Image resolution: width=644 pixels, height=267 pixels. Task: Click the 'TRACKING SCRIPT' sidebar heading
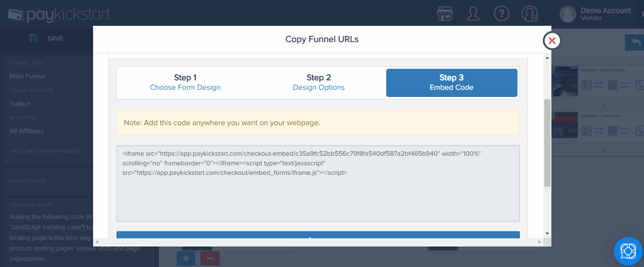(x=31, y=205)
